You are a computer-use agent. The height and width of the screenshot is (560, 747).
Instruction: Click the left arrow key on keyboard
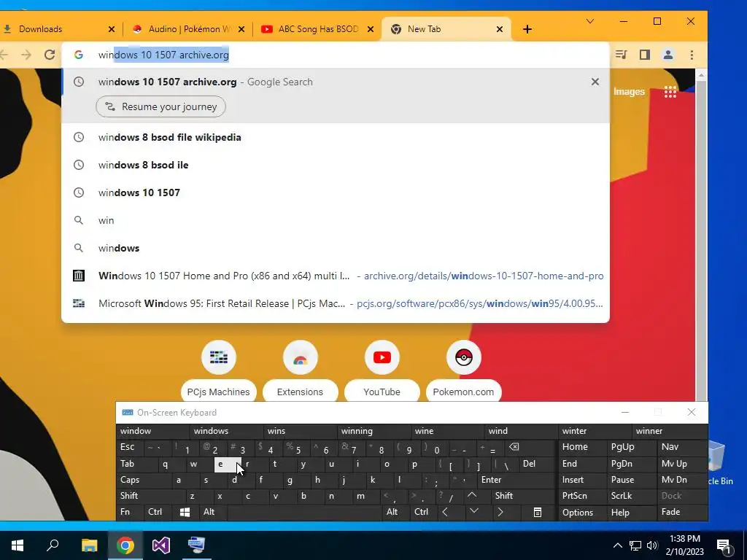[445, 513]
